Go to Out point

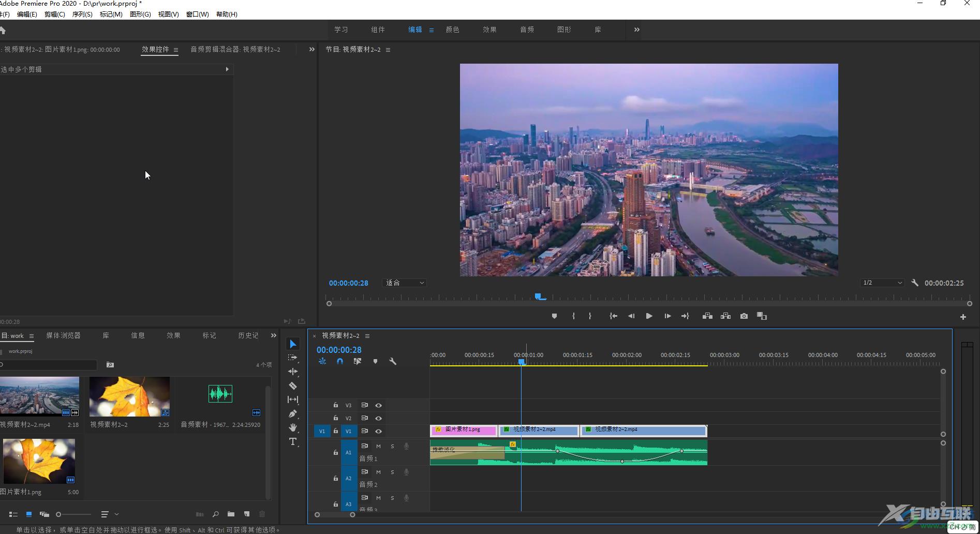(685, 316)
